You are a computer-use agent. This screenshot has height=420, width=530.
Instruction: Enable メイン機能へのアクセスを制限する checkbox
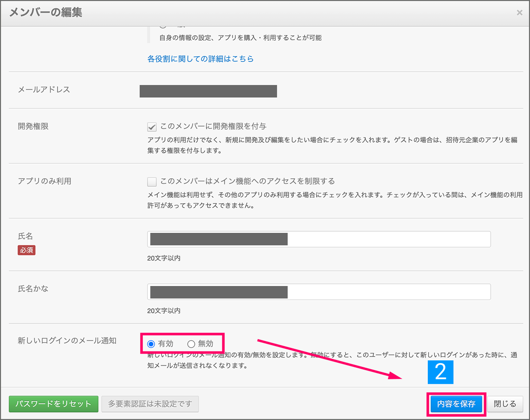point(152,182)
